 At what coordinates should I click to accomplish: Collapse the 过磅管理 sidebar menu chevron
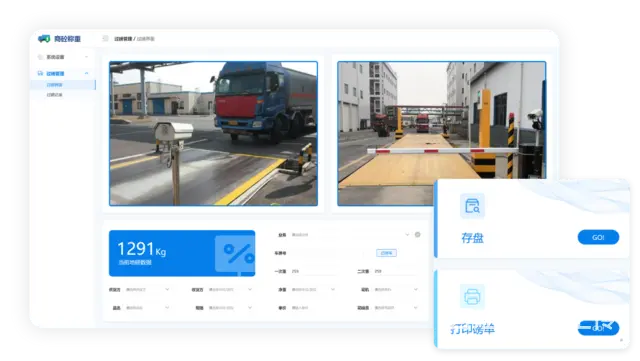pos(87,74)
